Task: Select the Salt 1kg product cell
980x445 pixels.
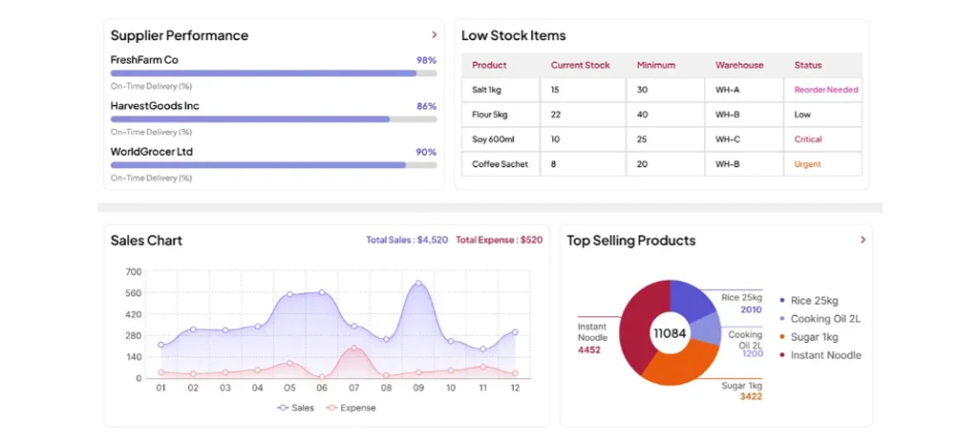Action: 501,90
